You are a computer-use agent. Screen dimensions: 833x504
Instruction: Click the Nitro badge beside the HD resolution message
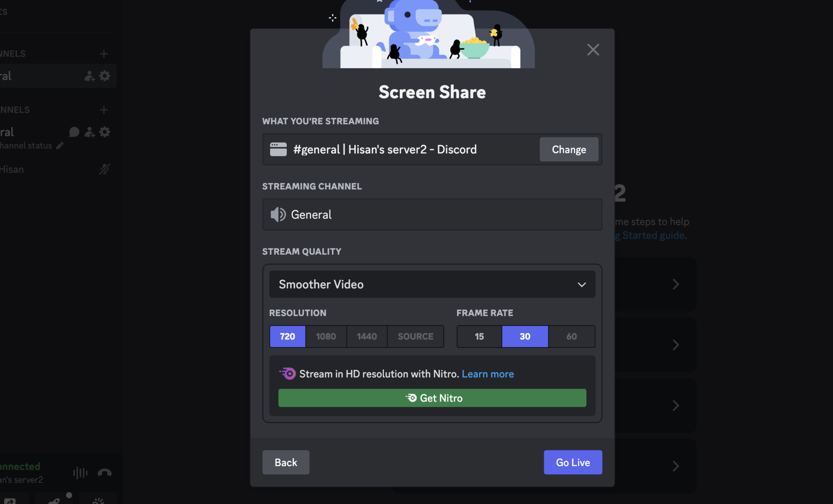coord(288,373)
